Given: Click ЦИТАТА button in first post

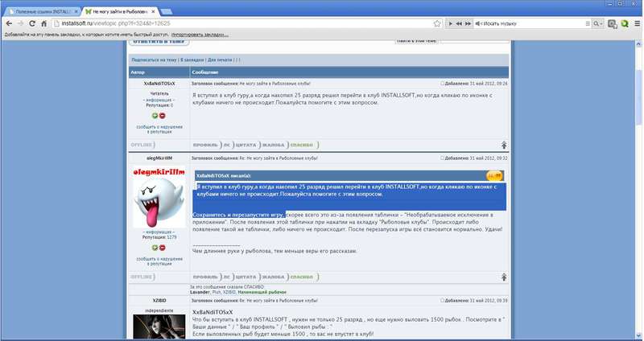Looking at the screenshot, I should (246, 145).
